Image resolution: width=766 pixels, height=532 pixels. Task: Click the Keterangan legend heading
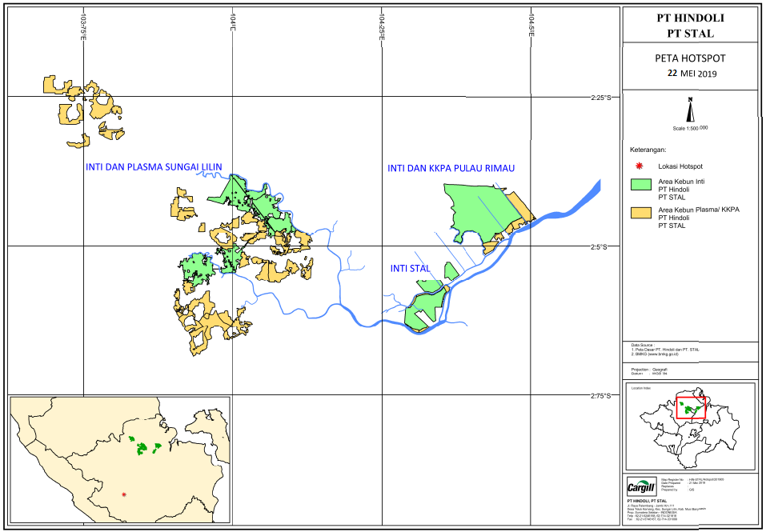tap(648, 150)
